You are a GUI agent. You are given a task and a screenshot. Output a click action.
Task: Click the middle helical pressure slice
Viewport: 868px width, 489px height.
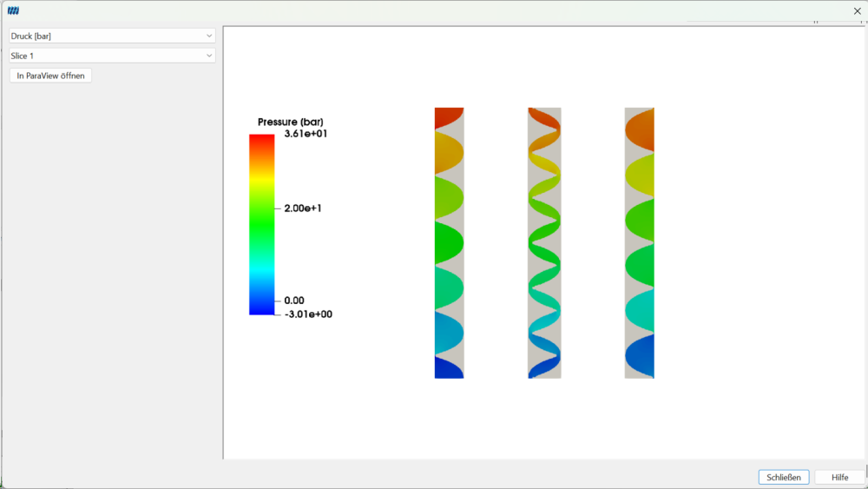tap(545, 243)
